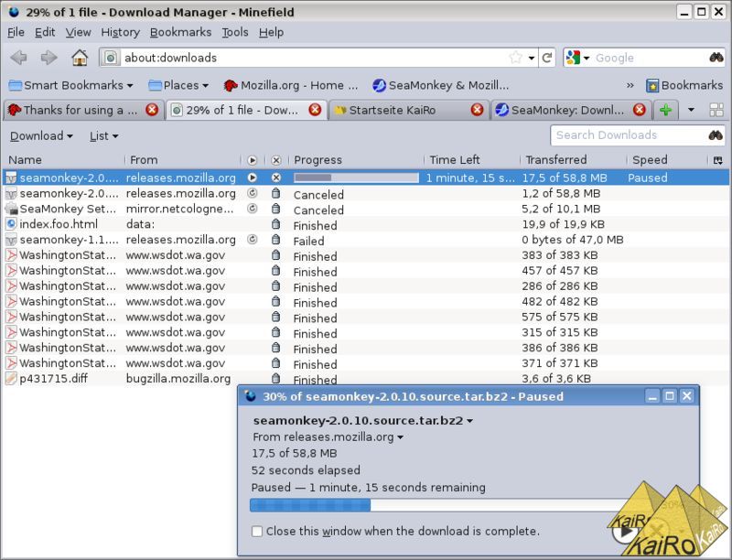Sort downloads by Progress column
Viewport: 732px width, 560px height.
coord(356,160)
